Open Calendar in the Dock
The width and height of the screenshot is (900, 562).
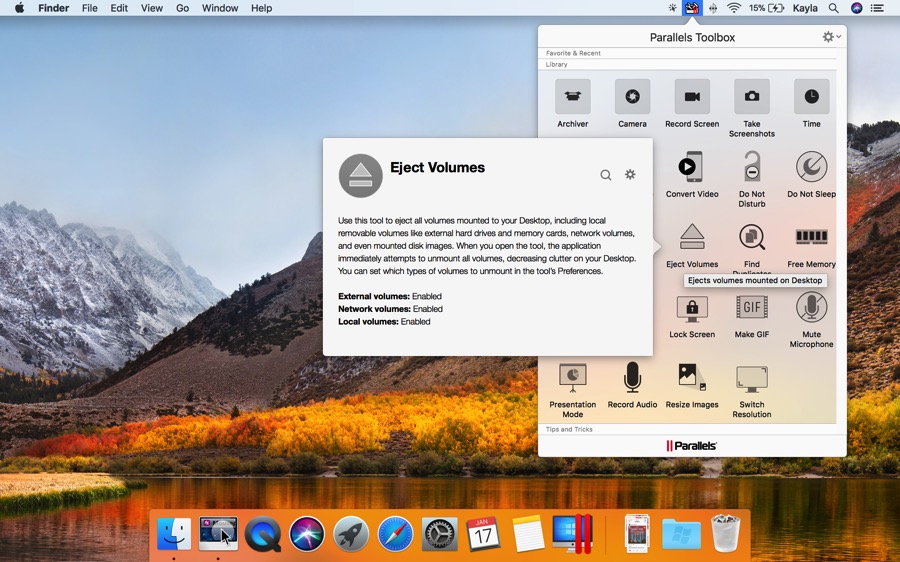tap(483, 534)
